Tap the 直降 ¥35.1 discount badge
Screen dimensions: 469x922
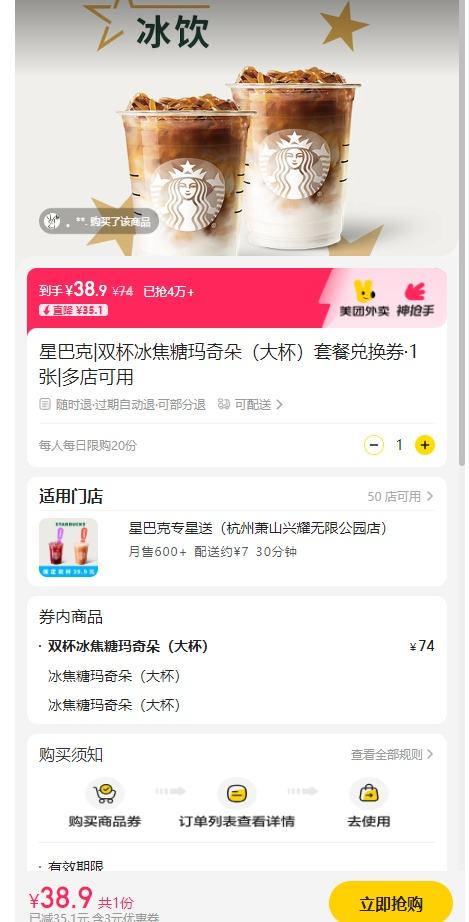(73, 310)
